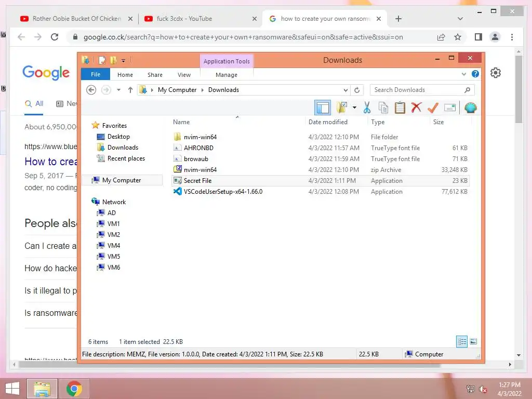This screenshot has height=399, width=532.
Task: Switch to large icons view in status bar
Action: coord(473,341)
